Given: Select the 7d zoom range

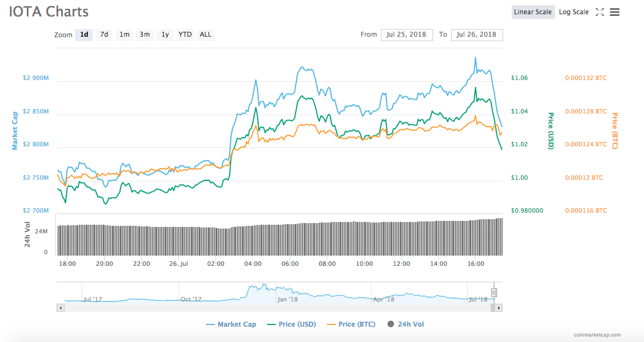Looking at the screenshot, I should 104,35.
